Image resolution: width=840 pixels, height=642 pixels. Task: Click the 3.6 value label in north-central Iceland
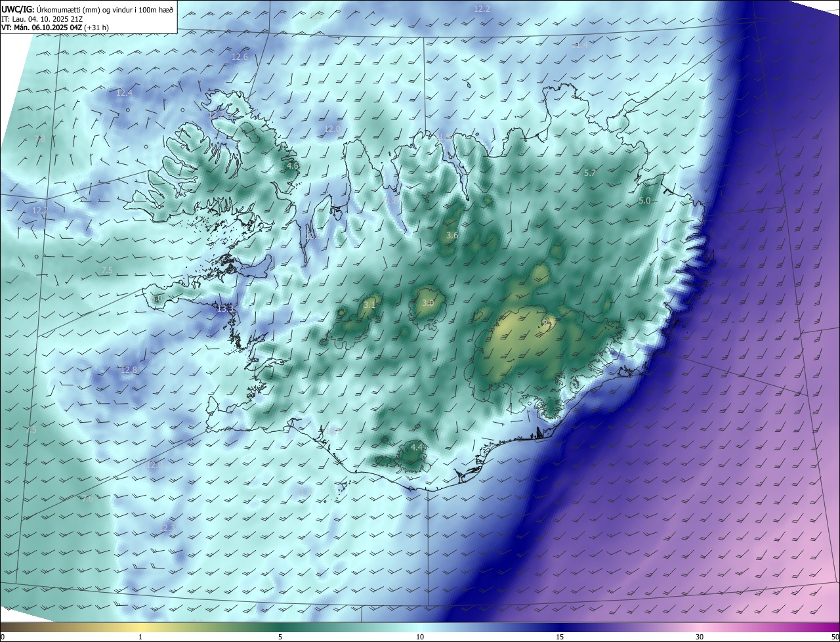point(452,236)
